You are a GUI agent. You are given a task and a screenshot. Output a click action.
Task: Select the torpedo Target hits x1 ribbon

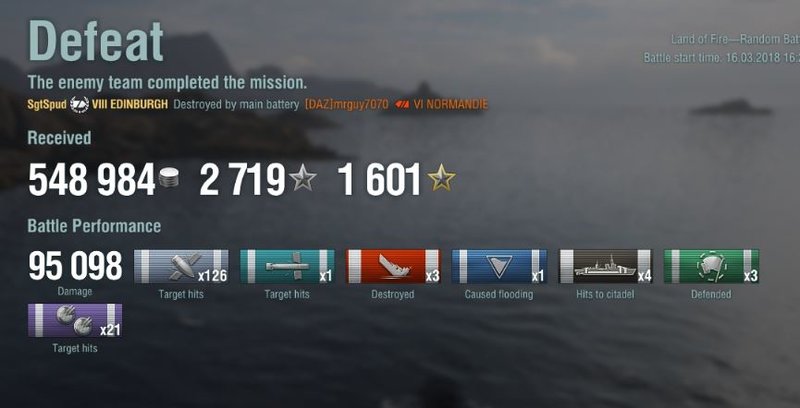[287, 266]
